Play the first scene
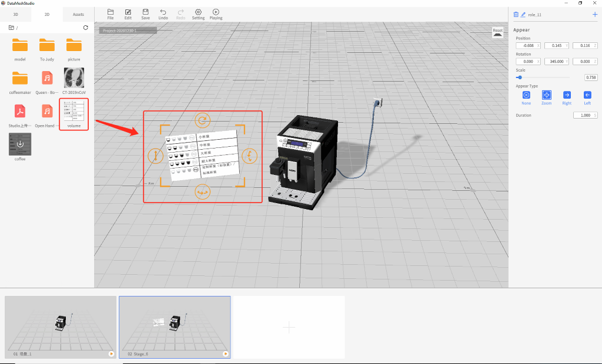 pos(111,353)
